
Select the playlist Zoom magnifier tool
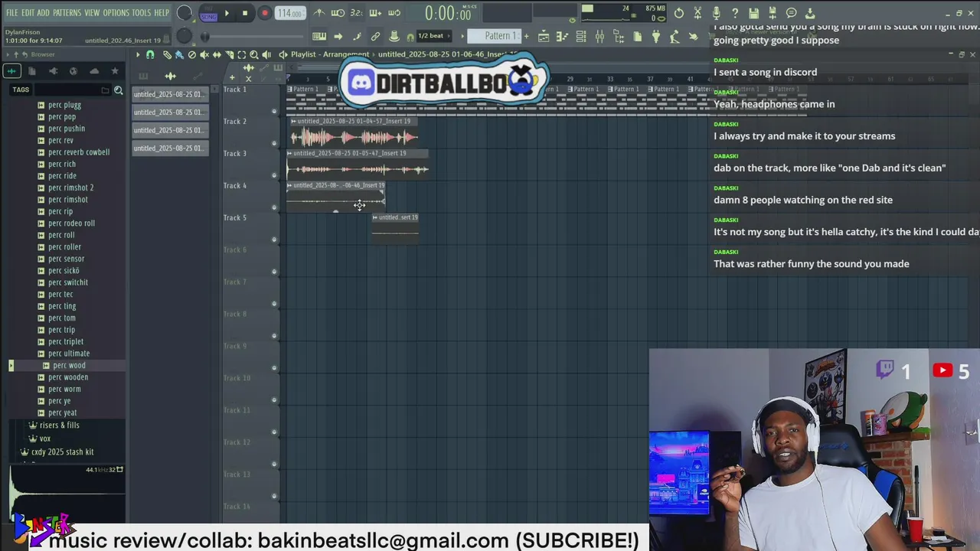click(x=254, y=54)
